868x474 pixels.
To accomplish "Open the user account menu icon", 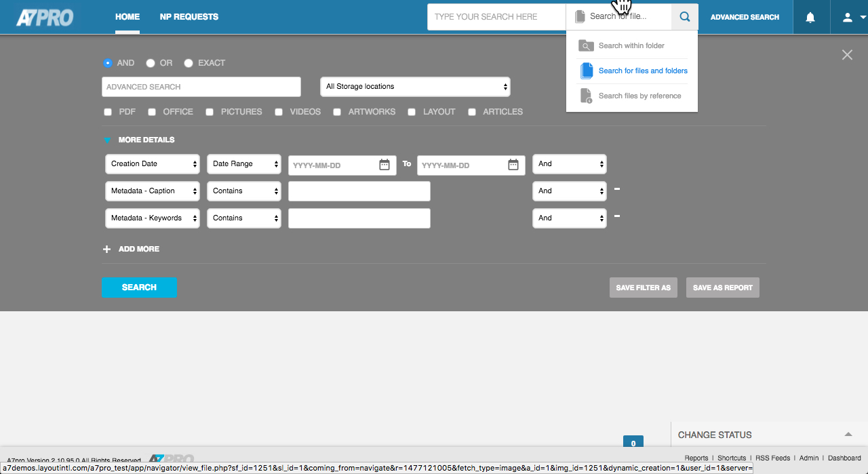I will 848,18.
